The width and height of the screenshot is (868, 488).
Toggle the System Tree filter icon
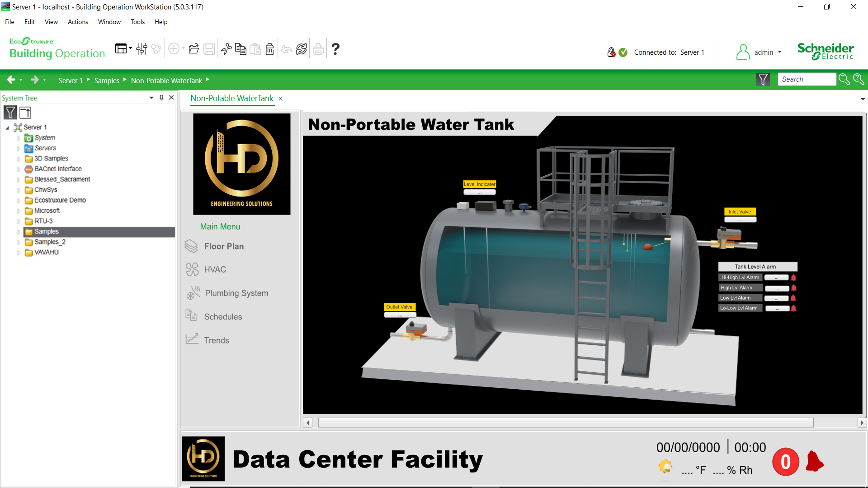click(x=10, y=112)
